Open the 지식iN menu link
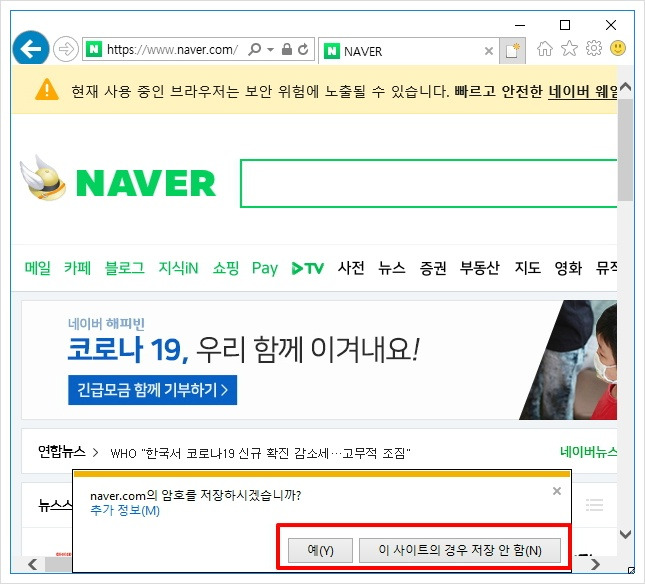Screen dimensions: 645x584 tap(178, 268)
